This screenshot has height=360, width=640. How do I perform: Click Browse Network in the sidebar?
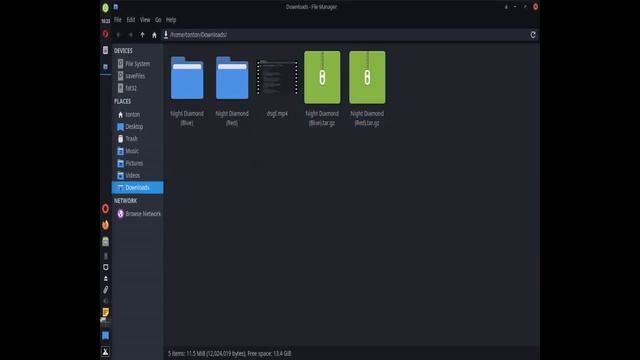tap(137, 213)
